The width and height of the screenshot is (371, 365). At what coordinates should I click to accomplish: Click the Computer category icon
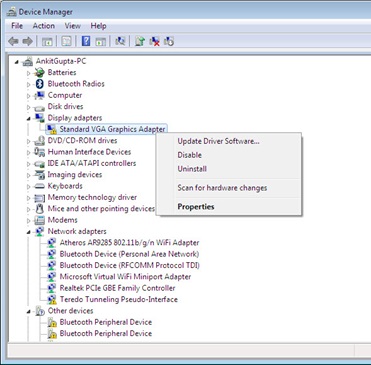coord(40,95)
